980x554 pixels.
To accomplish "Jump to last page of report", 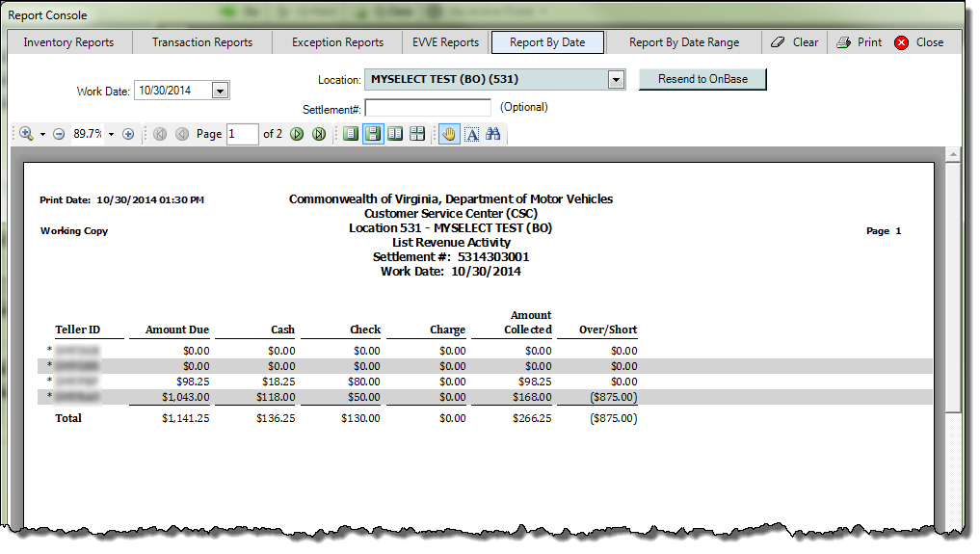I will click(318, 134).
